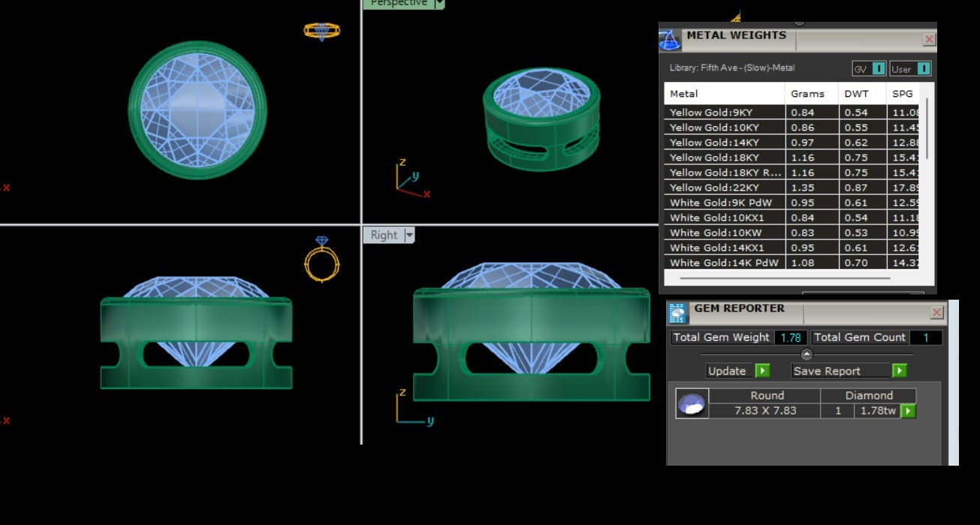The height and width of the screenshot is (525, 980).
Task: Select the Right viewport tab
Action: [384, 235]
